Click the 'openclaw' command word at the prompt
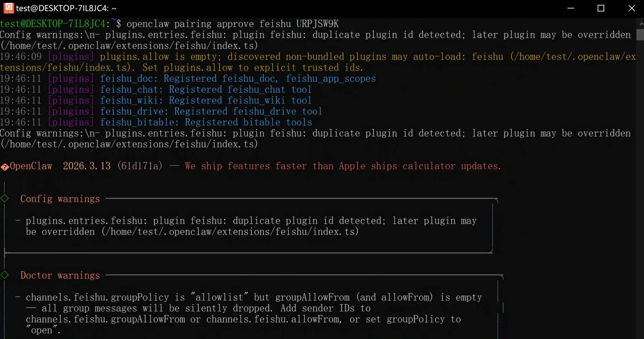The height and width of the screenshot is (339, 644). [x=147, y=24]
